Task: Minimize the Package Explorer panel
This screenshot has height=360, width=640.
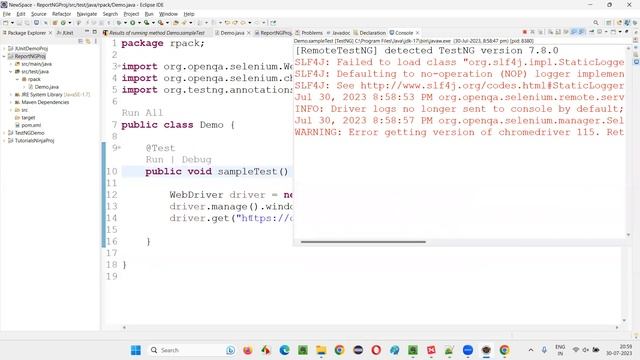Action: 87,32
